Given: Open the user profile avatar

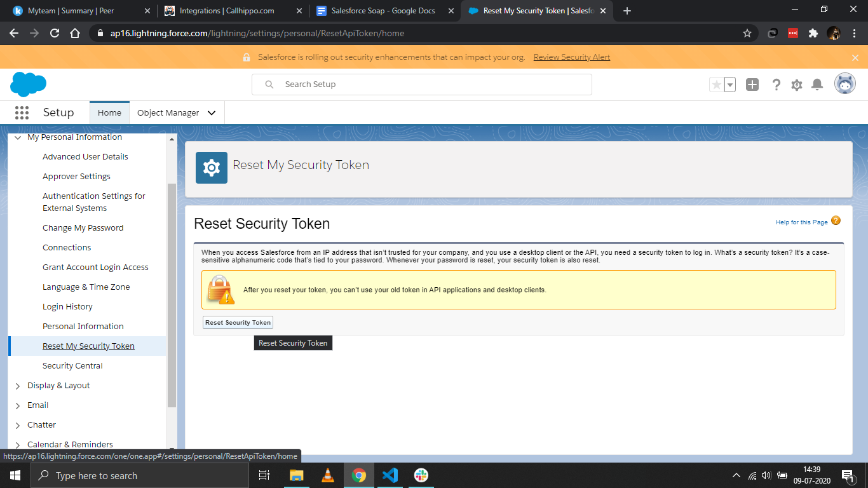Looking at the screenshot, I should [845, 84].
